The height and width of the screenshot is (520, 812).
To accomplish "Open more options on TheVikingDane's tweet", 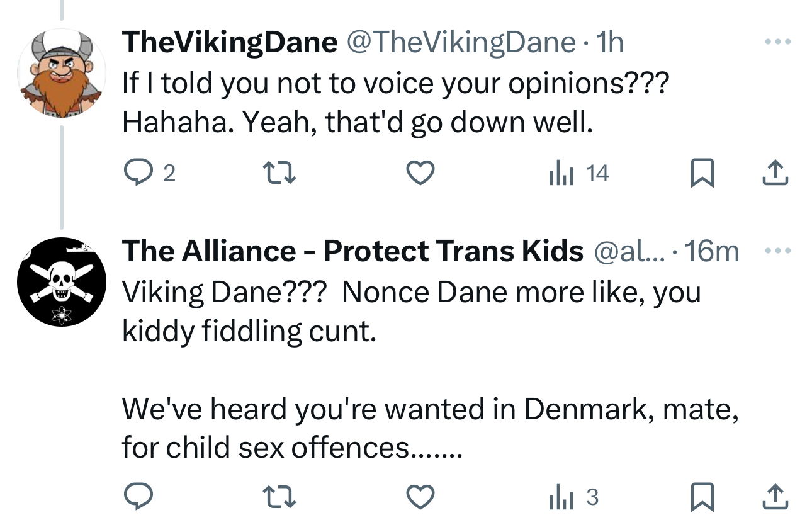I will click(777, 43).
